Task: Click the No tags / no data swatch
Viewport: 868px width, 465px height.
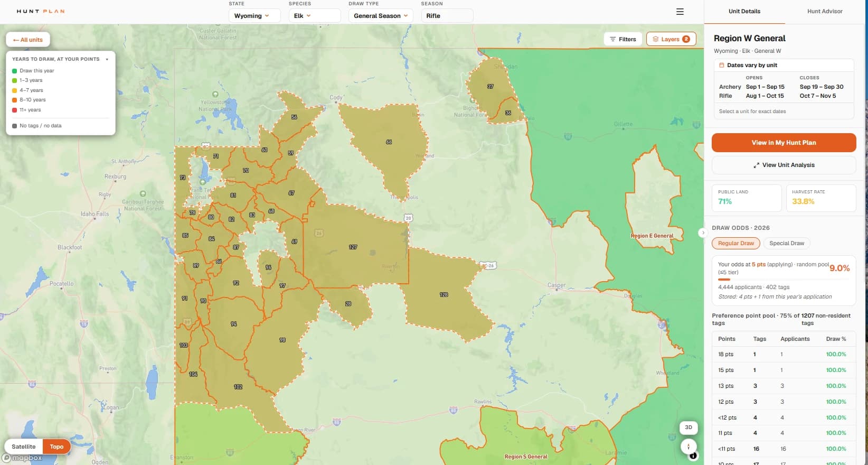Action: (15, 126)
